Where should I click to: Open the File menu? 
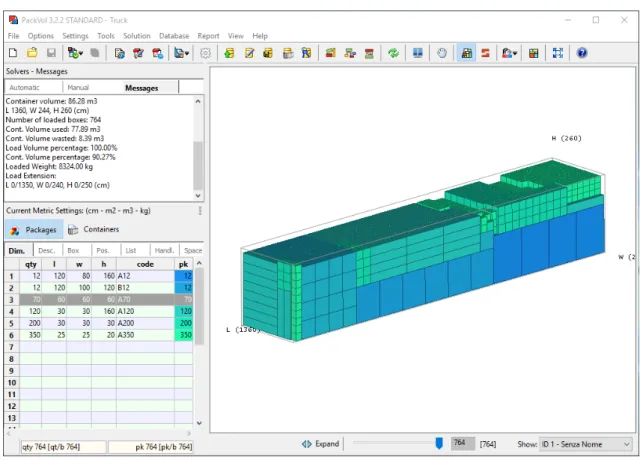pyautogui.click(x=13, y=36)
